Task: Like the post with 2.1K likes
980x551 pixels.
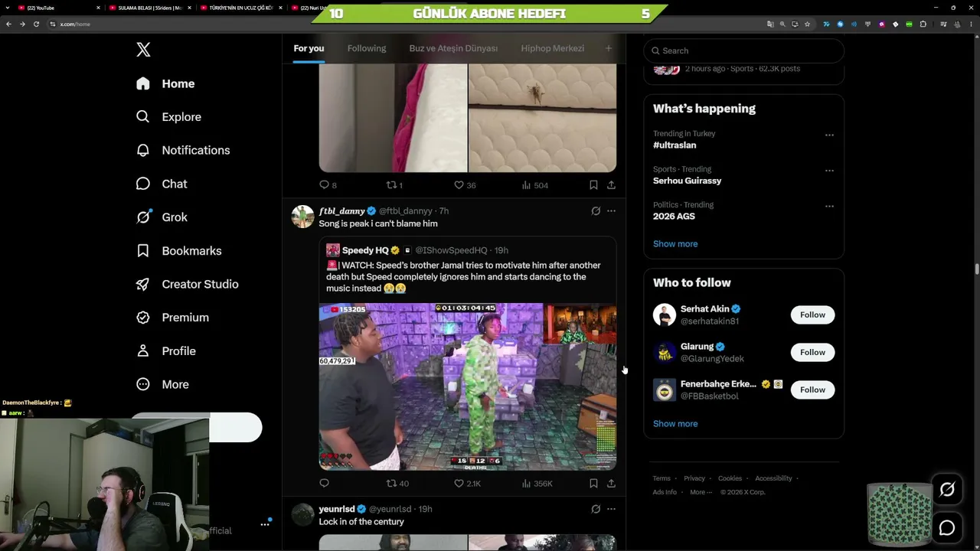Action: click(x=467, y=484)
